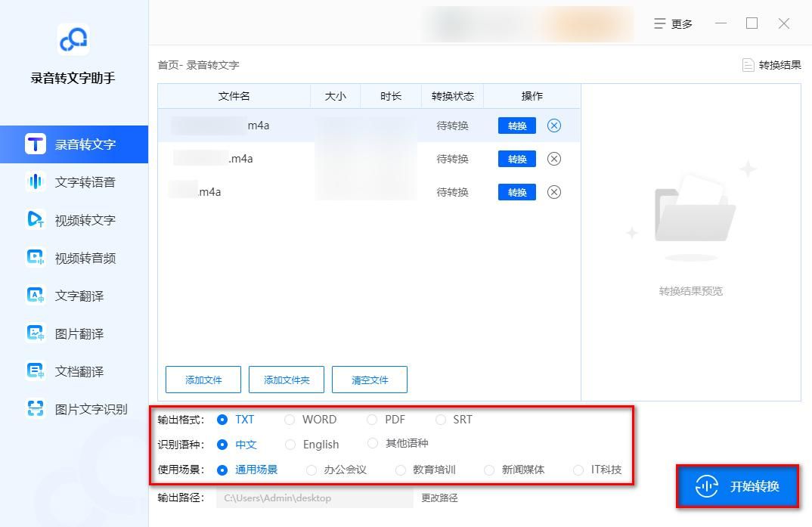The height and width of the screenshot is (527, 812).
Task: Click the 转换结果 document icon
Action: [x=748, y=65]
